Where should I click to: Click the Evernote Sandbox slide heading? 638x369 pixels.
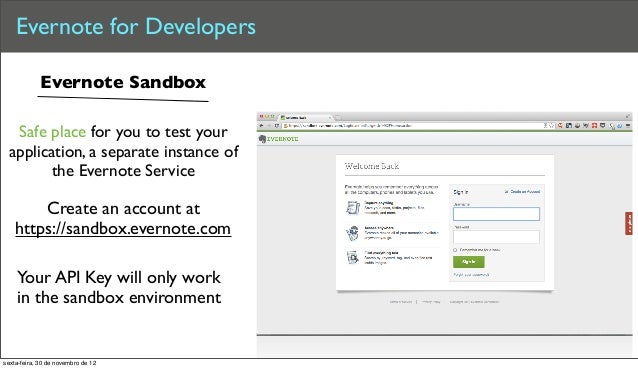click(123, 82)
